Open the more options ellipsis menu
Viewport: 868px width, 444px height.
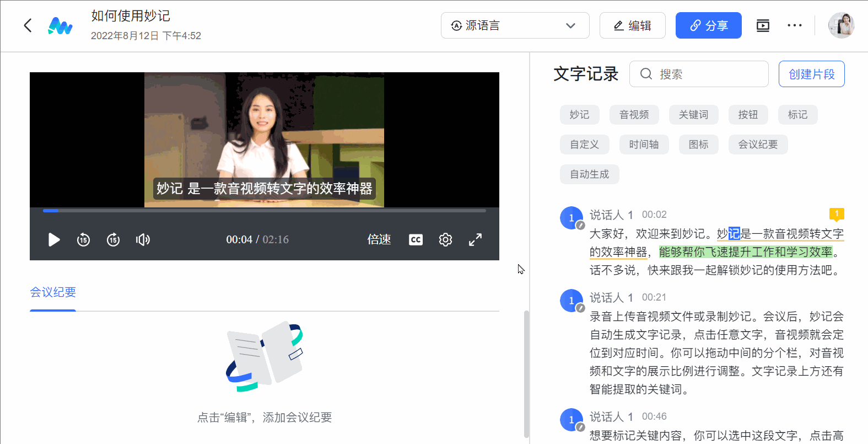[x=794, y=25]
